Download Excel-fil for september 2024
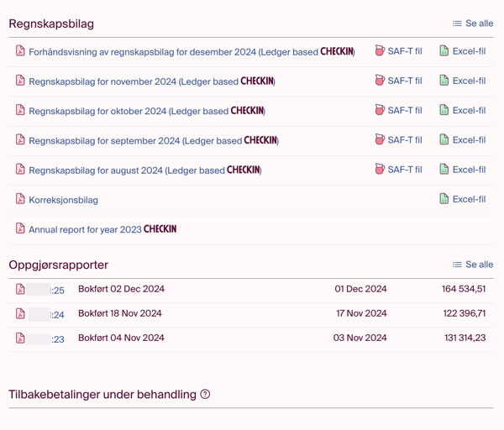 tap(462, 139)
